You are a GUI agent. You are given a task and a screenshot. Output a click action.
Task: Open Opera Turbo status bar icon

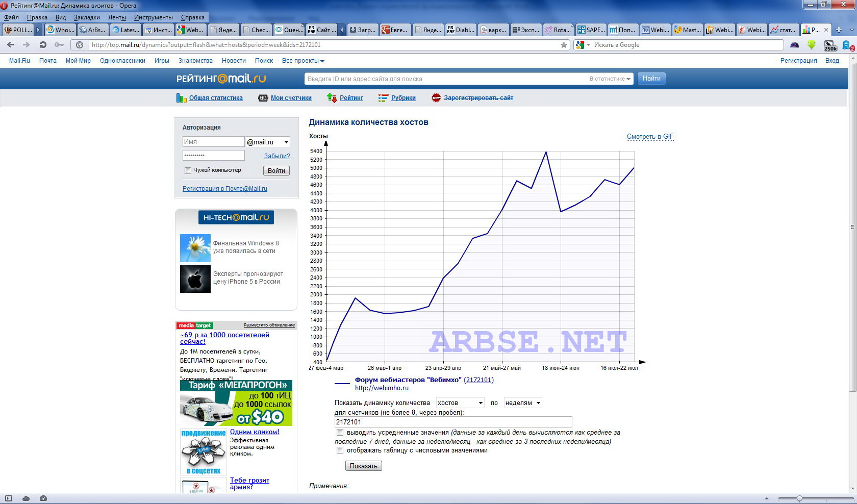click(43, 498)
